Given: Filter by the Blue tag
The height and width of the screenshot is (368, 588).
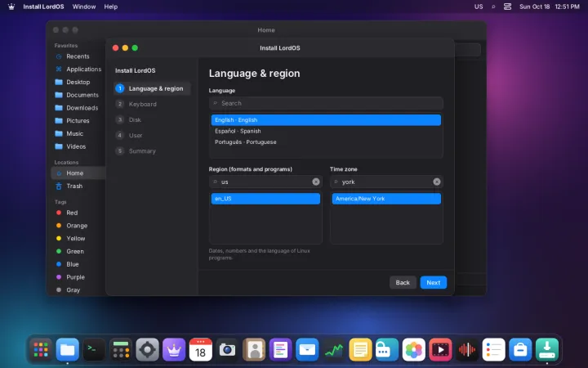Looking at the screenshot, I should tap(78, 264).
